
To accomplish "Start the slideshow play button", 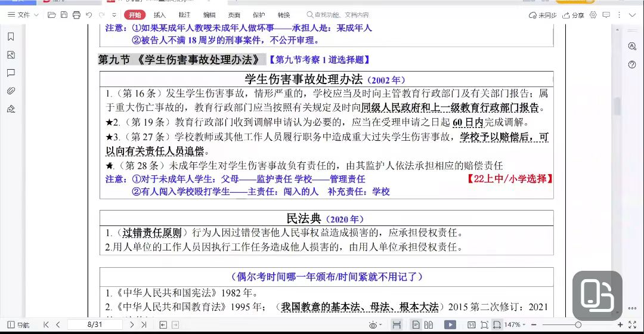I will (450, 325).
